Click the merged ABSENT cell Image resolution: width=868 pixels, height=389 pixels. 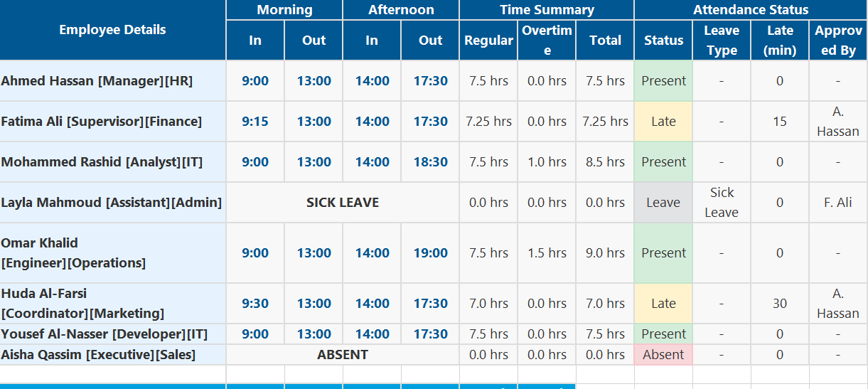tap(343, 355)
